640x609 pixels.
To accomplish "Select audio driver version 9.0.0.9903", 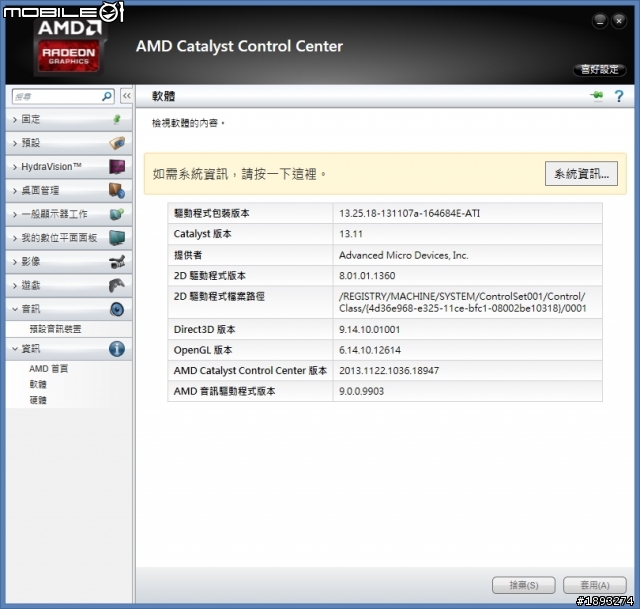I will (361, 391).
